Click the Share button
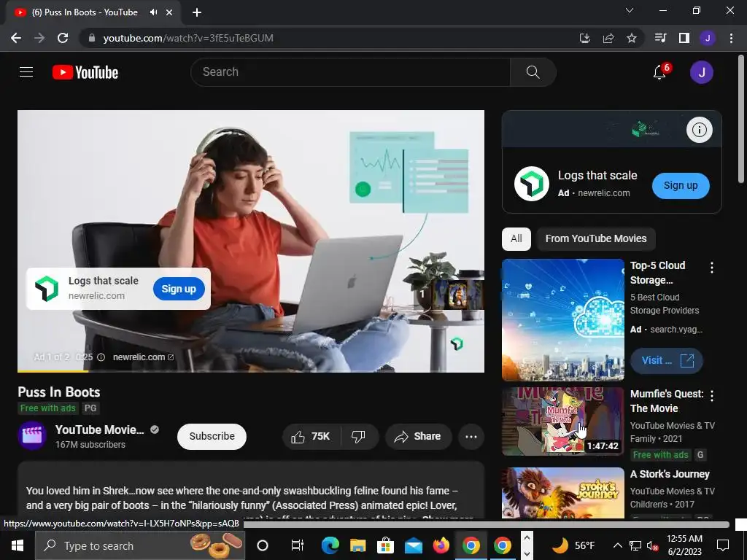The height and width of the screenshot is (560, 747). [419, 436]
